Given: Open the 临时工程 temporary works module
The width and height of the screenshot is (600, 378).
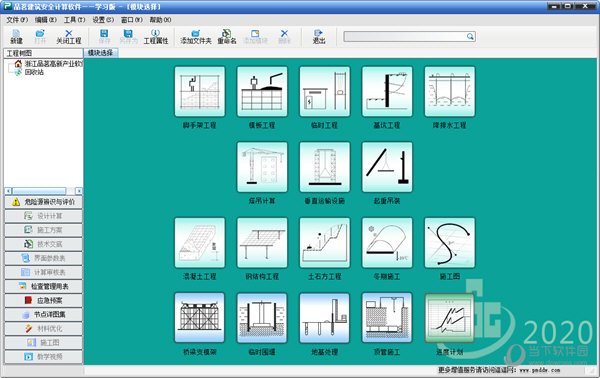Looking at the screenshot, I should [324, 91].
